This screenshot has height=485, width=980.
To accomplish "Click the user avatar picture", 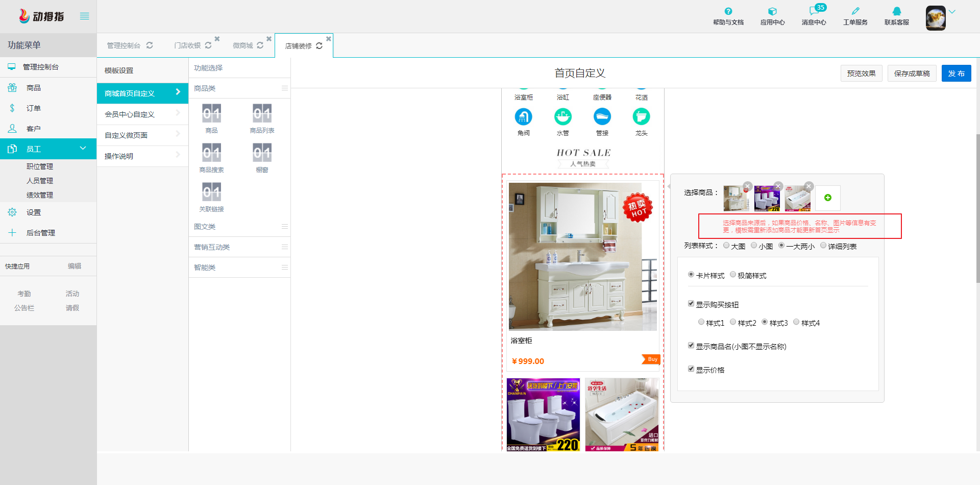I will point(936,18).
